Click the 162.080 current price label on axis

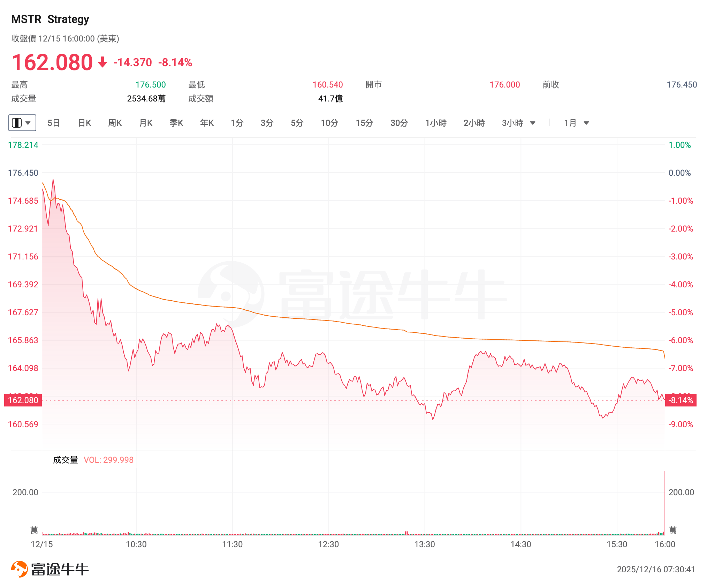coord(23,400)
